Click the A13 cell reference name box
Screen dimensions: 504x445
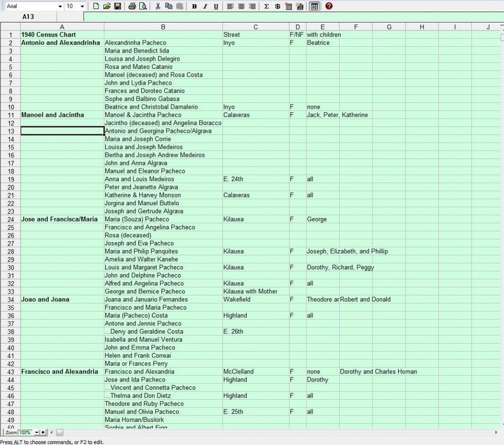tap(28, 17)
